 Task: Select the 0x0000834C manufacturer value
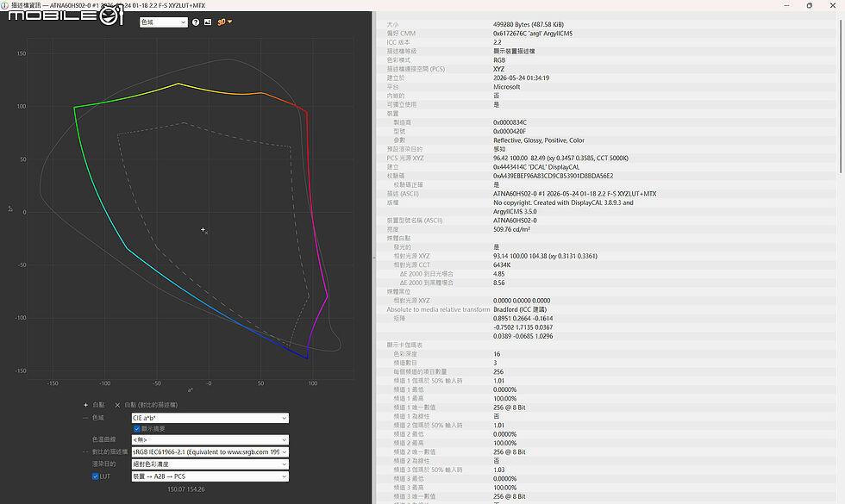(510, 122)
